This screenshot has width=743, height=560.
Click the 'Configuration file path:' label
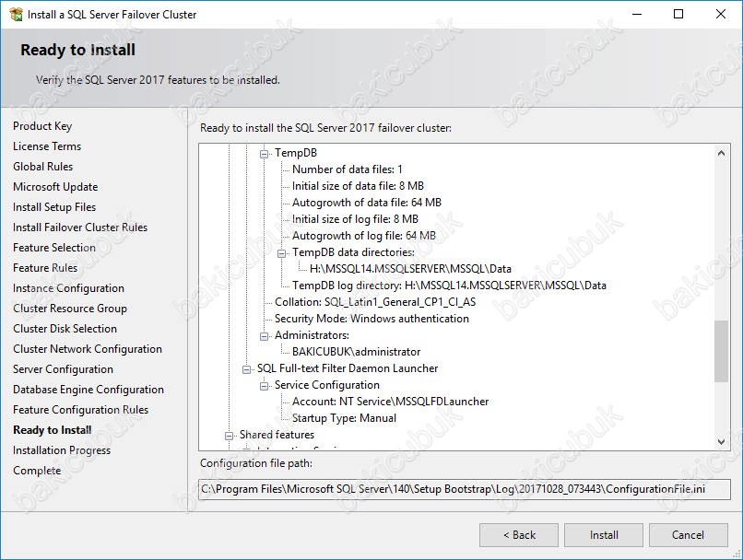(256, 463)
